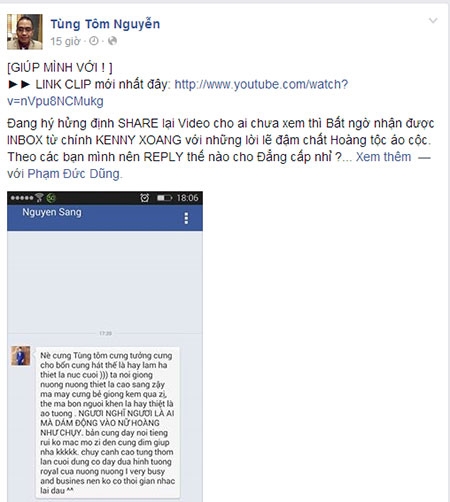Tap the battery status icon
Viewport: 450px width, 502px height.
pos(164,198)
